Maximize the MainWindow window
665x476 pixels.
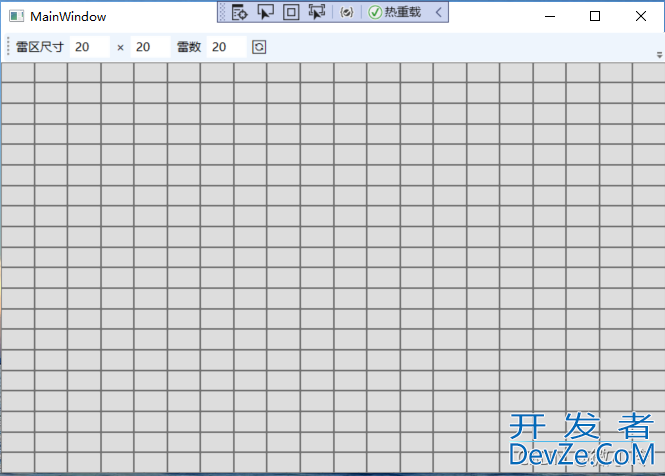(595, 16)
